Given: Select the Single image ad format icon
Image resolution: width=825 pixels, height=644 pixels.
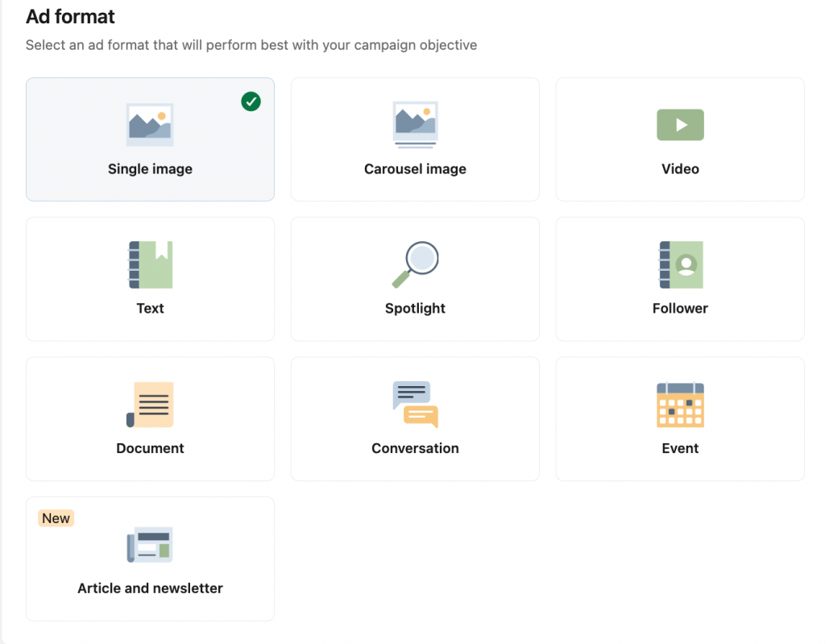Looking at the screenshot, I should [x=150, y=125].
